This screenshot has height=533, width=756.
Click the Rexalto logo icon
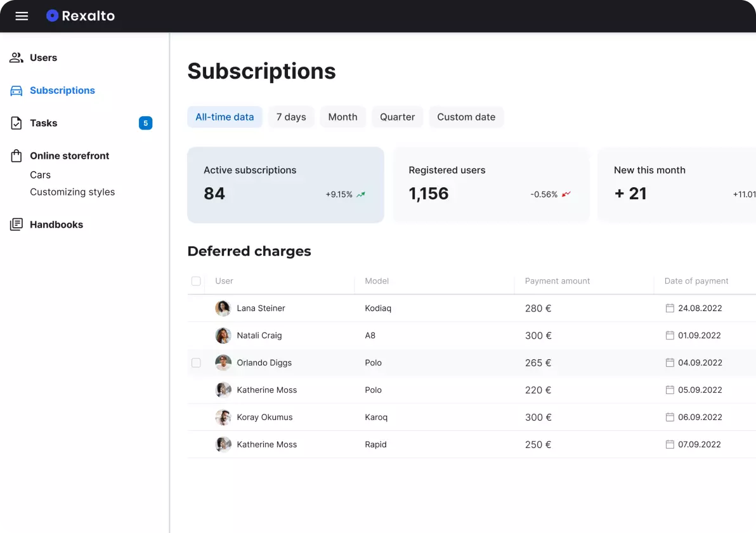pos(52,16)
